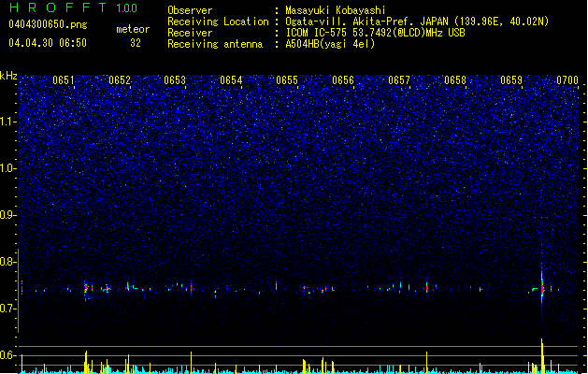Viewport: 588px width, 374px height.
Task: Select the version number 1.00
Action: point(126,8)
